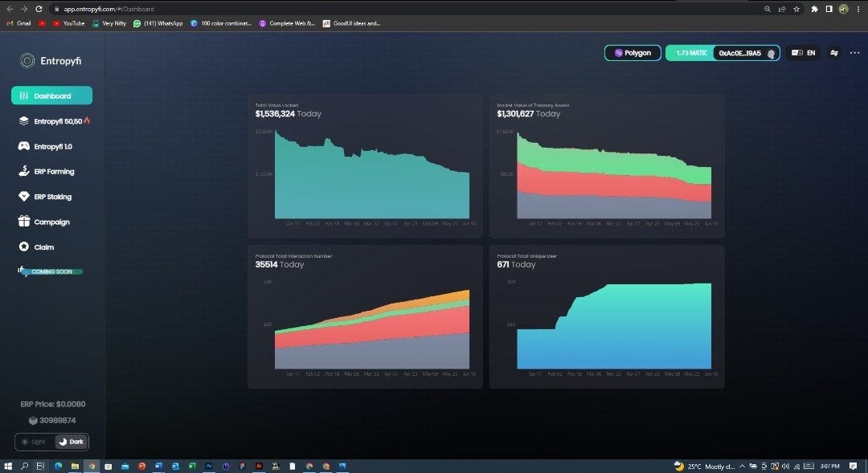Toggle the Chrome side panel icon

829,9
